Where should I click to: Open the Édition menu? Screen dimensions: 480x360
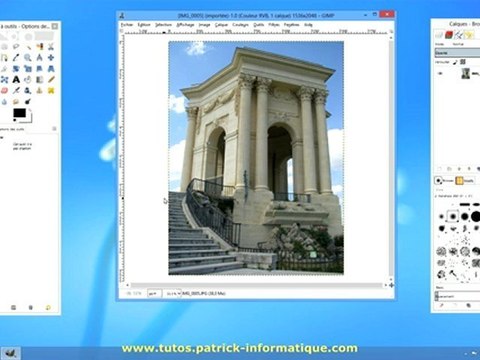tap(144, 25)
